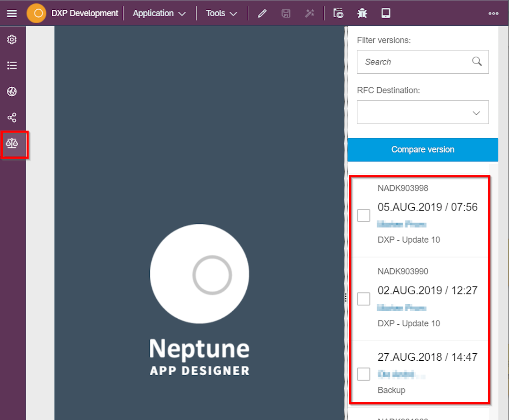
Task: Open the Application menu
Action: click(159, 14)
